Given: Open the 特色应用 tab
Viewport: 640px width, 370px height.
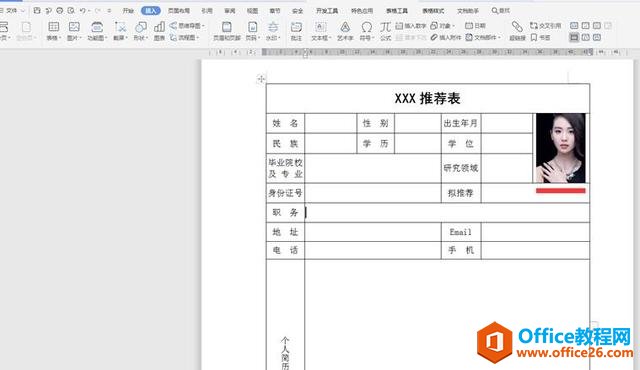Looking at the screenshot, I should [x=362, y=11].
